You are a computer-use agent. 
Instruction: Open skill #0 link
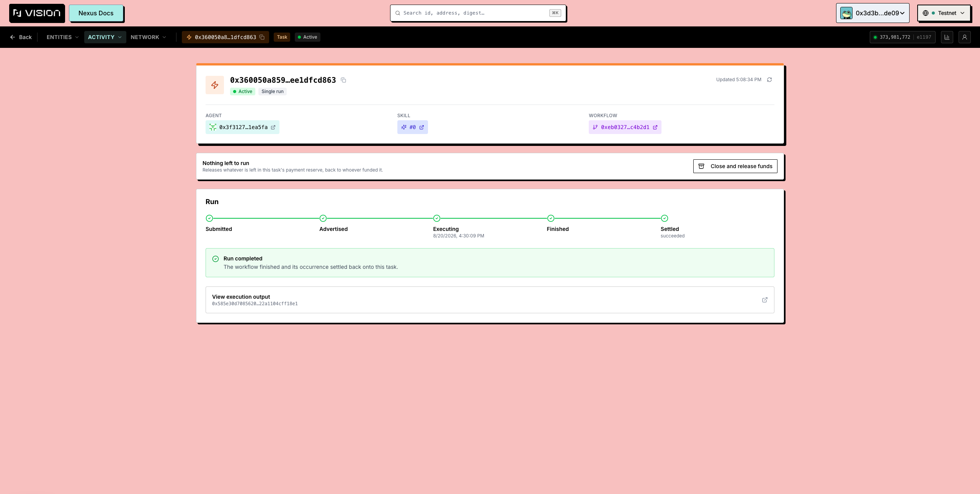click(x=412, y=127)
